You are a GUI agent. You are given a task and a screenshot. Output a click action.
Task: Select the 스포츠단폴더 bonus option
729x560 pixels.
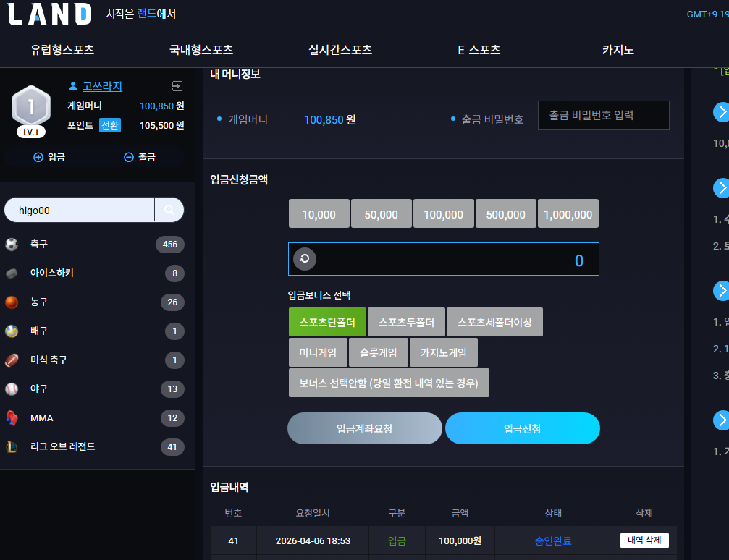point(327,322)
